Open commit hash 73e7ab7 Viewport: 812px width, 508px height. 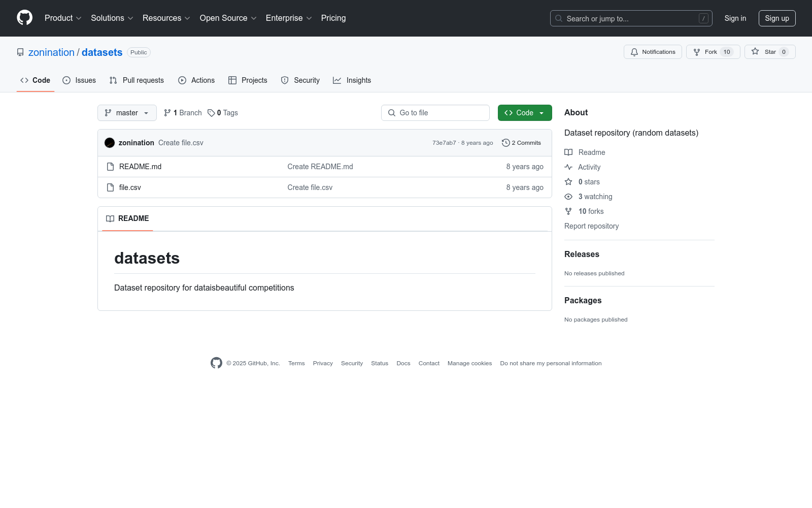click(444, 143)
